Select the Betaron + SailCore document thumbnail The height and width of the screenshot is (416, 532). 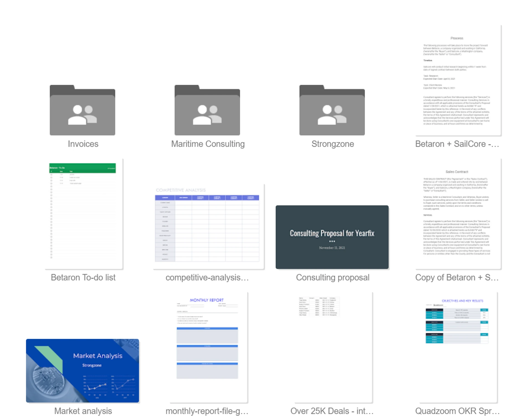coord(458,80)
